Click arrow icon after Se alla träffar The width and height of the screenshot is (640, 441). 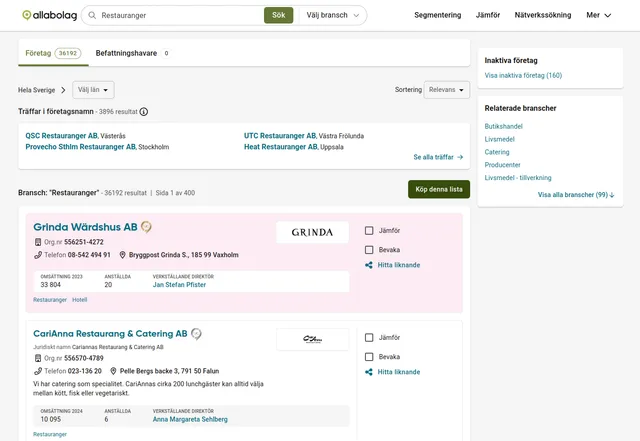tap(460, 157)
